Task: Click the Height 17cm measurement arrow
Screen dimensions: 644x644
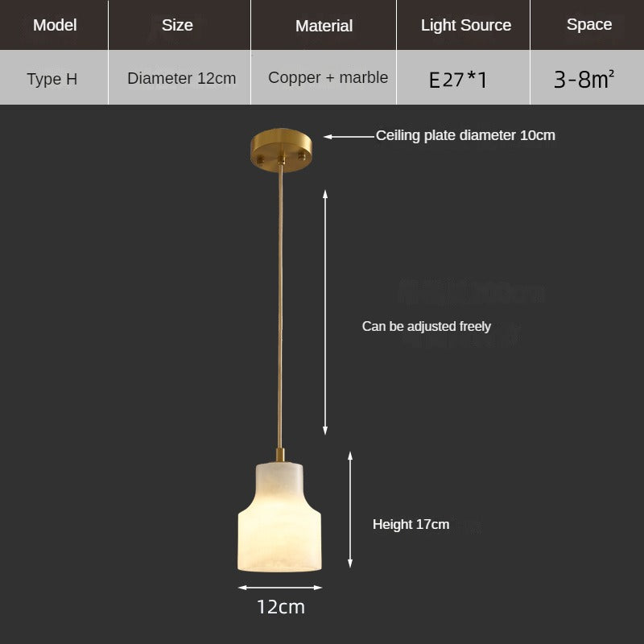Action: 350,507
